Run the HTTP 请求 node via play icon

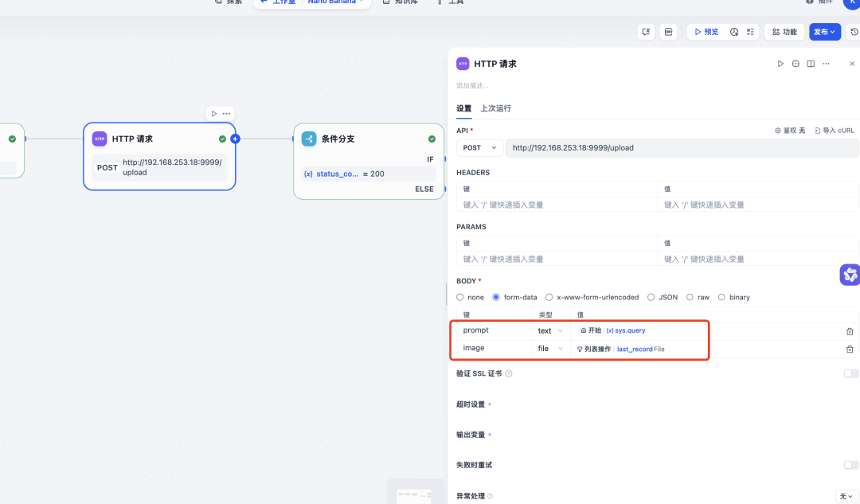point(780,63)
